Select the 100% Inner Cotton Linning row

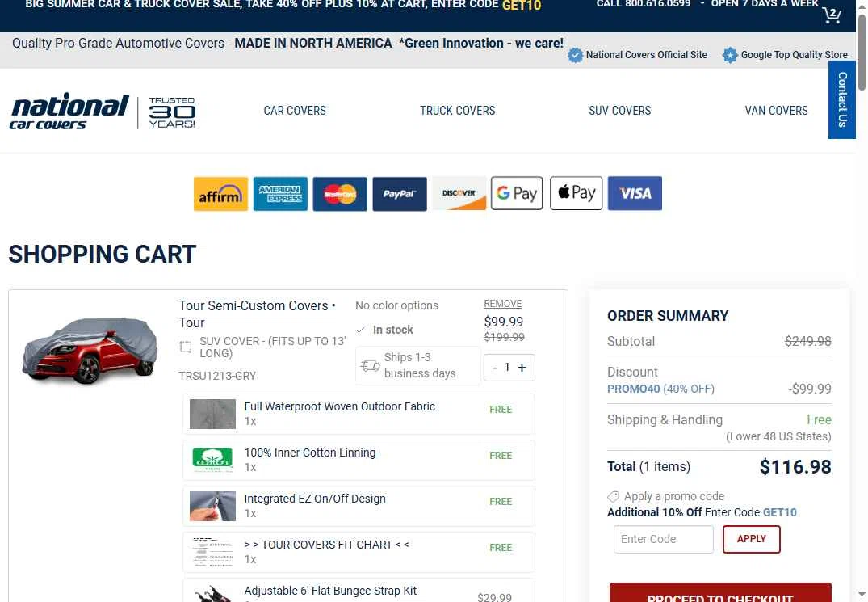click(x=359, y=461)
